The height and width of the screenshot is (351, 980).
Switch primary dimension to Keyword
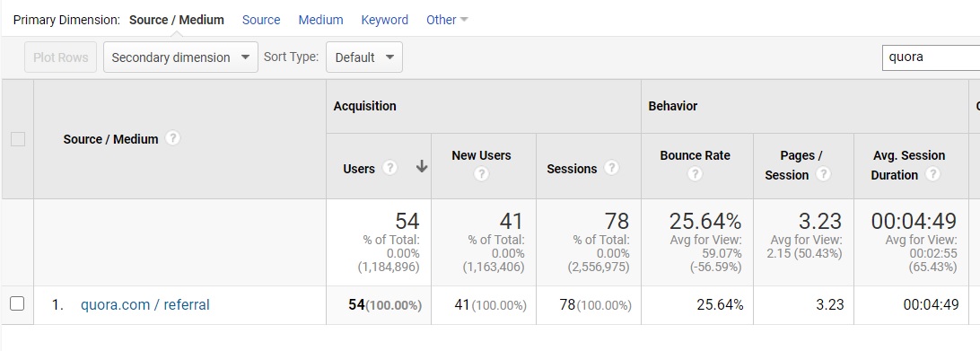(384, 20)
